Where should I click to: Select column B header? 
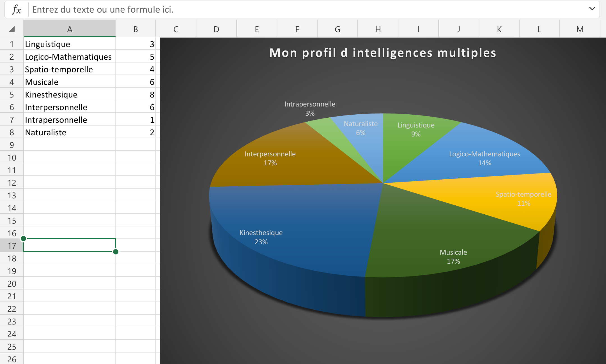click(x=136, y=28)
